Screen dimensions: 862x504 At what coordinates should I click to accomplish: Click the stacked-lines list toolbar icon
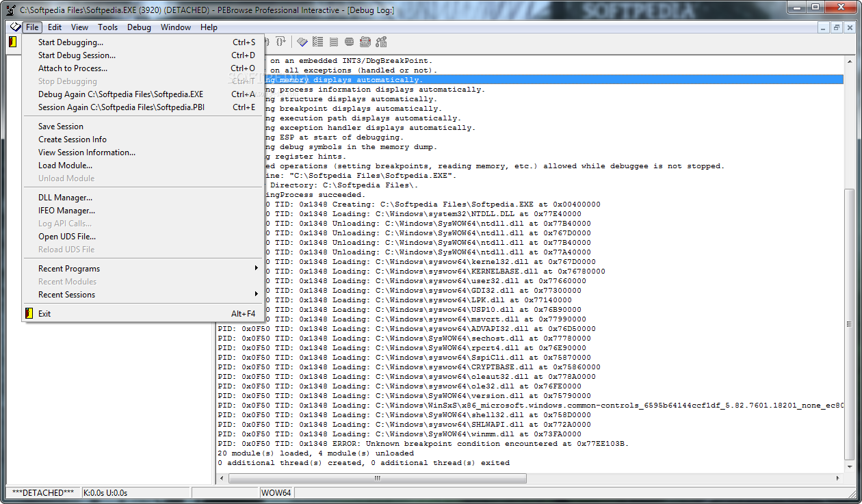(x=334, y=42)
